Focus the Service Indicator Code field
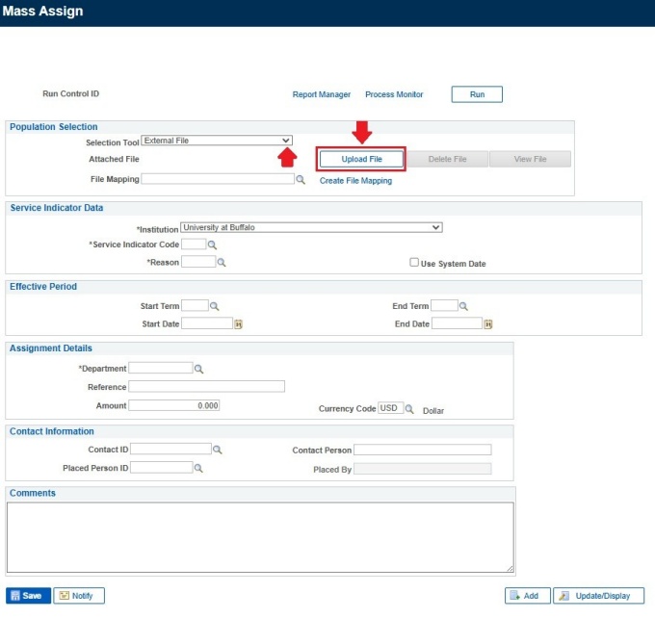 (x=194, y=245)
